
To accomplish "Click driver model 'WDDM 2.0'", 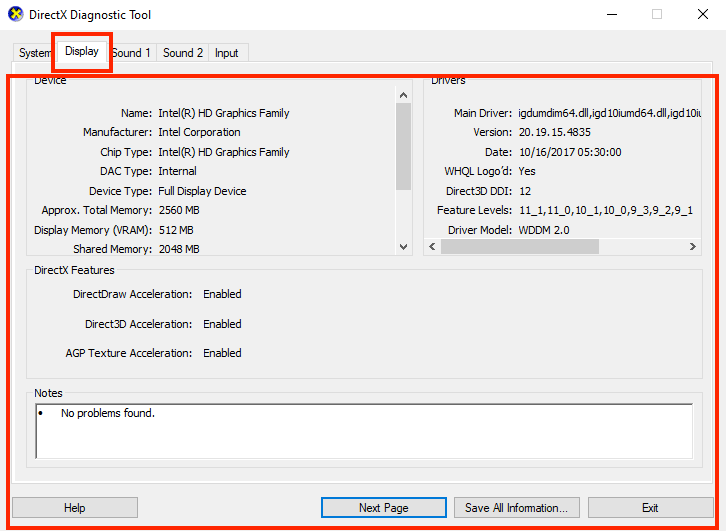I will [544, 230].
